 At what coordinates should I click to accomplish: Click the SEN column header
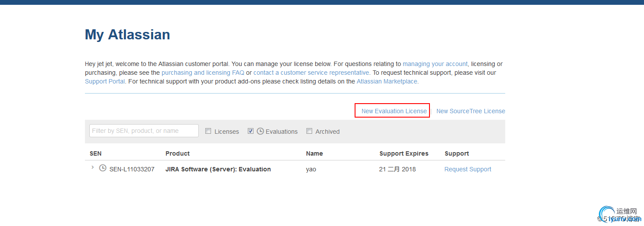95,153
